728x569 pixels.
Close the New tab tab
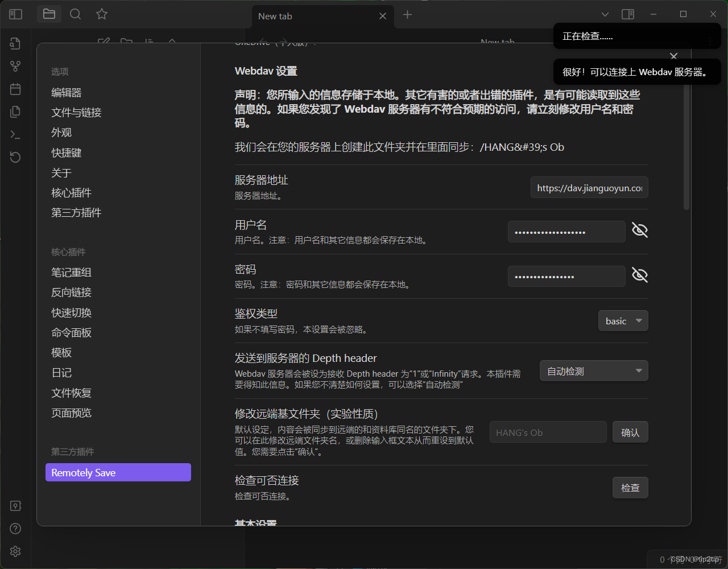(383, 16)
